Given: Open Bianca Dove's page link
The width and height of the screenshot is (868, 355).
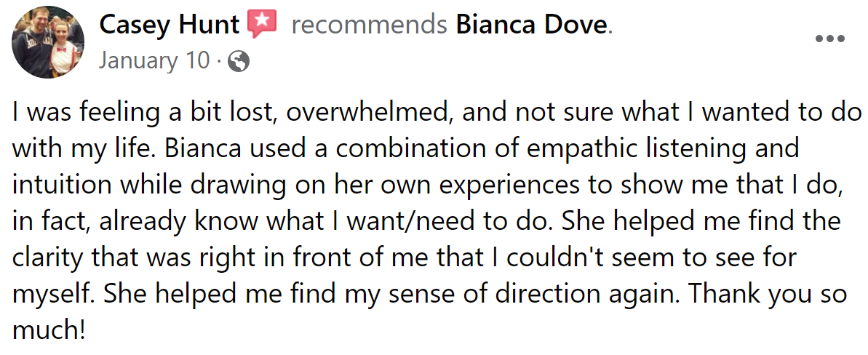Looking at the screenshot, I should [530, 25].
